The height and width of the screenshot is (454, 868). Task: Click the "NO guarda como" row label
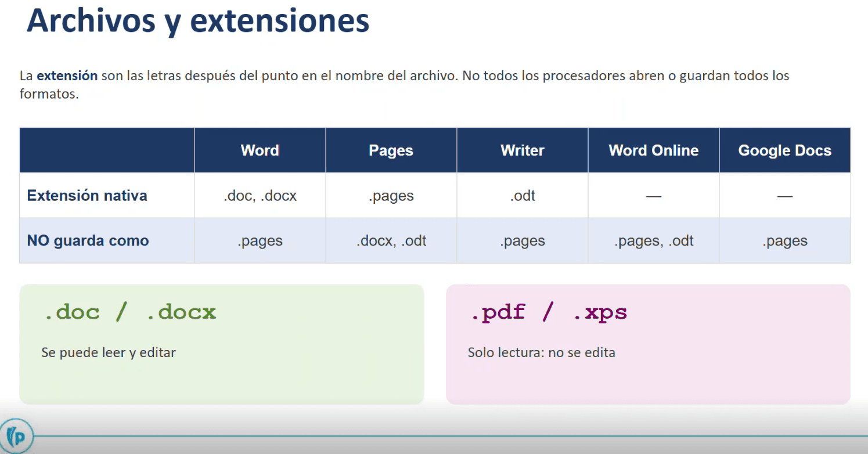point(88,241)
